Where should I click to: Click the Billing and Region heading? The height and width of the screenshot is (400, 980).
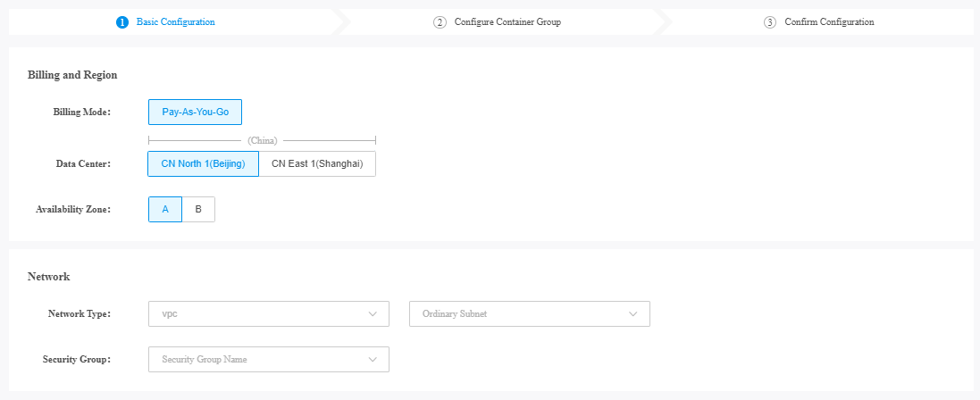click(x=72, y=75)
